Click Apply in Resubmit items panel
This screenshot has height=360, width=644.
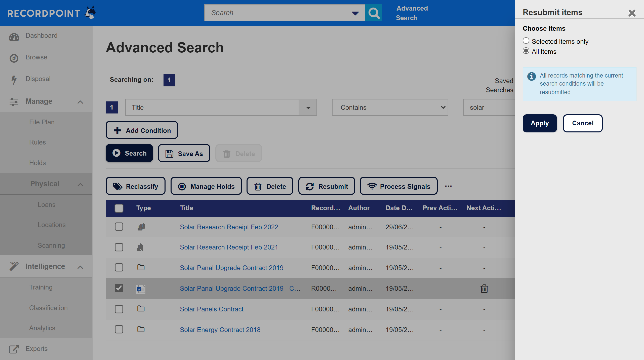540,123
